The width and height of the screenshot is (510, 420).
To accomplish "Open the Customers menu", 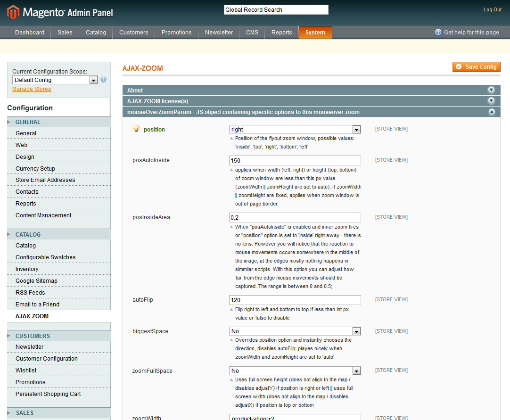I will [x=133, y=33].
